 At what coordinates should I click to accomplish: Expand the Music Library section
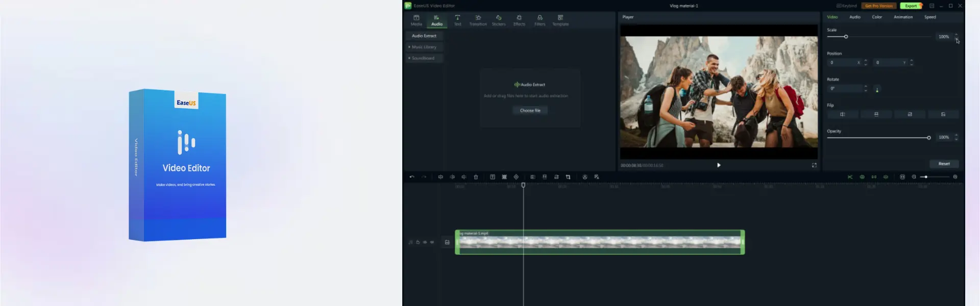click(x=424, y=47)
